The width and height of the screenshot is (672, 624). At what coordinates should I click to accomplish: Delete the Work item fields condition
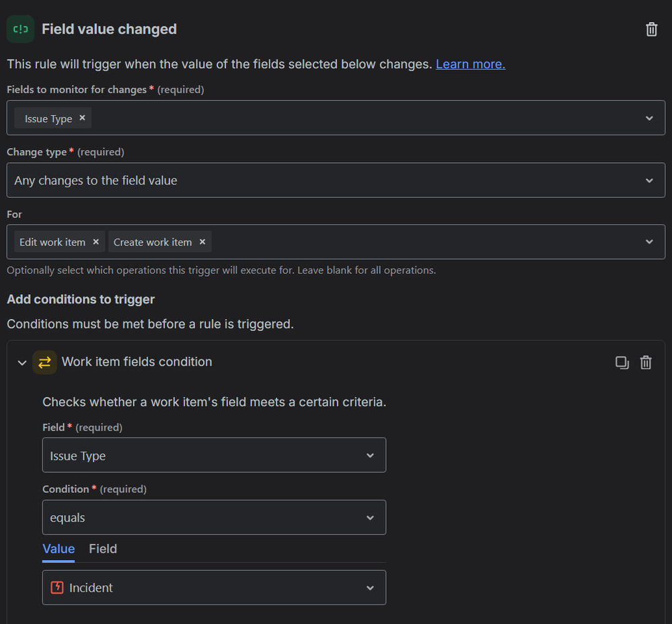646,363
